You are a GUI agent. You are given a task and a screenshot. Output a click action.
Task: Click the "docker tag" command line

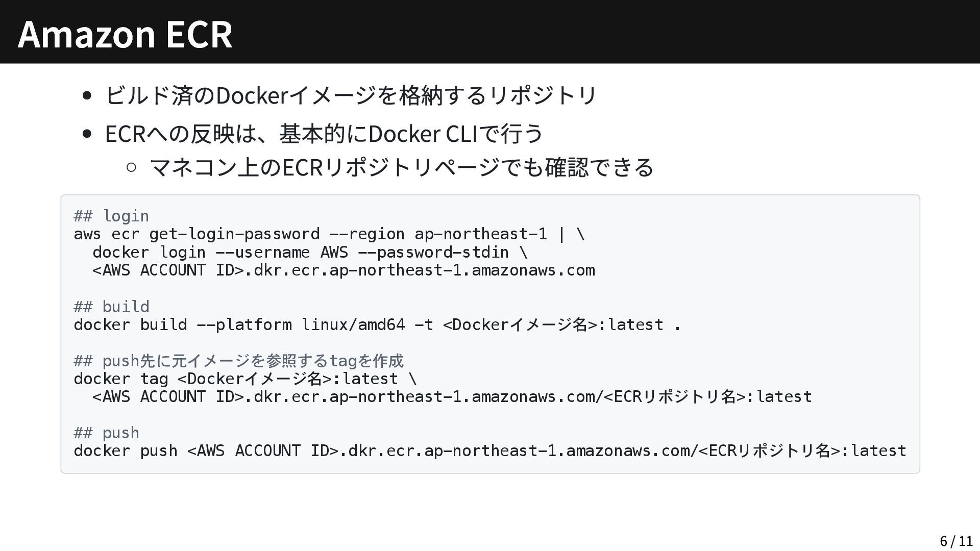tap(245, 379)
